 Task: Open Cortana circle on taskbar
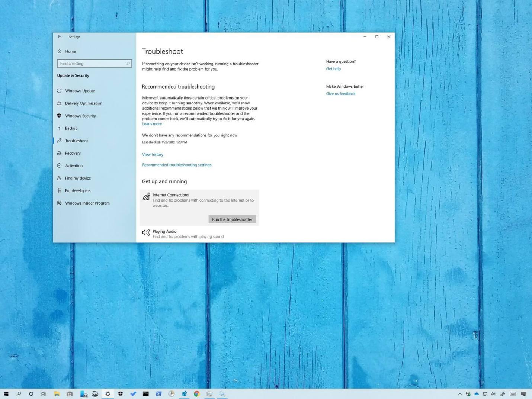pos(31,394)
